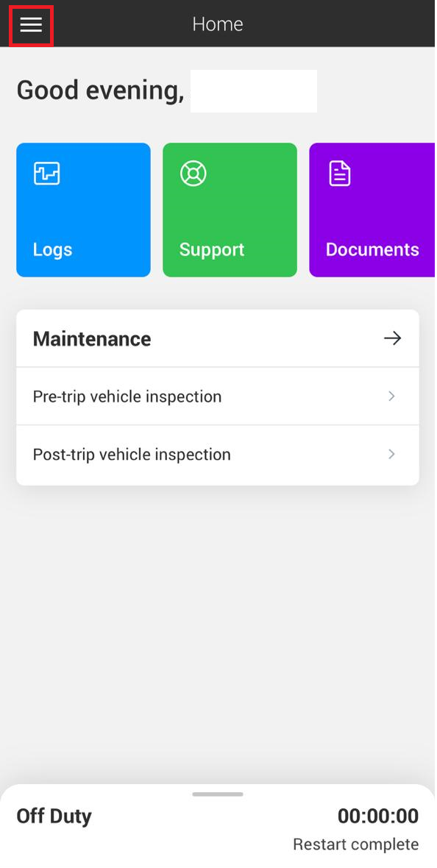Tap the Good evening greeting
The image size is (437, 868).
click(x=100, y=90)
